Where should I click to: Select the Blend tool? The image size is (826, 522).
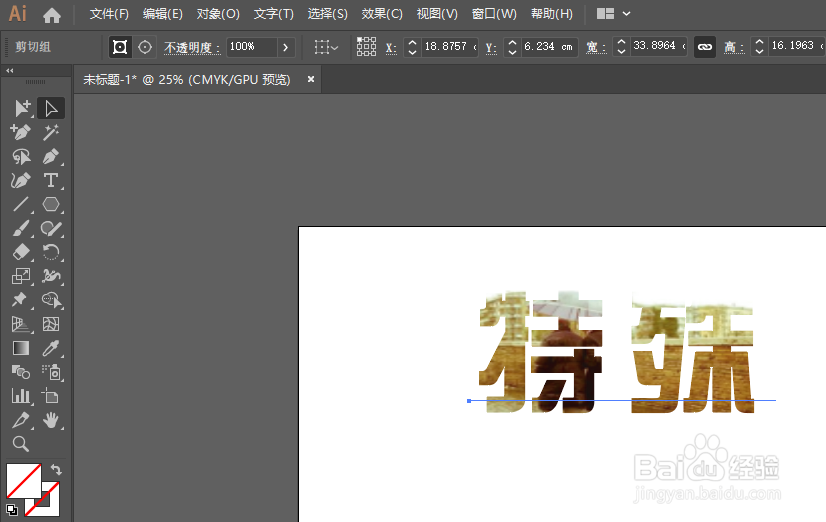pos(21,372)
